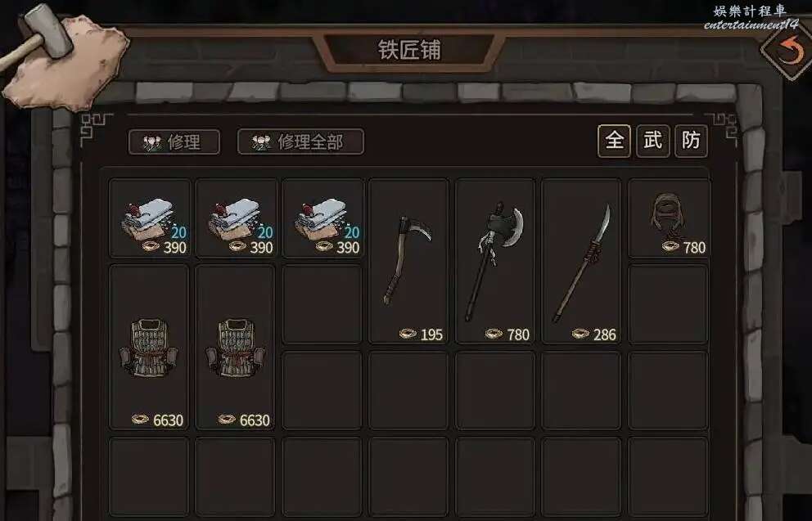Select the glaive polearm priced 286
The width and height of the screenshot is (812, 521).
(581, 261)
